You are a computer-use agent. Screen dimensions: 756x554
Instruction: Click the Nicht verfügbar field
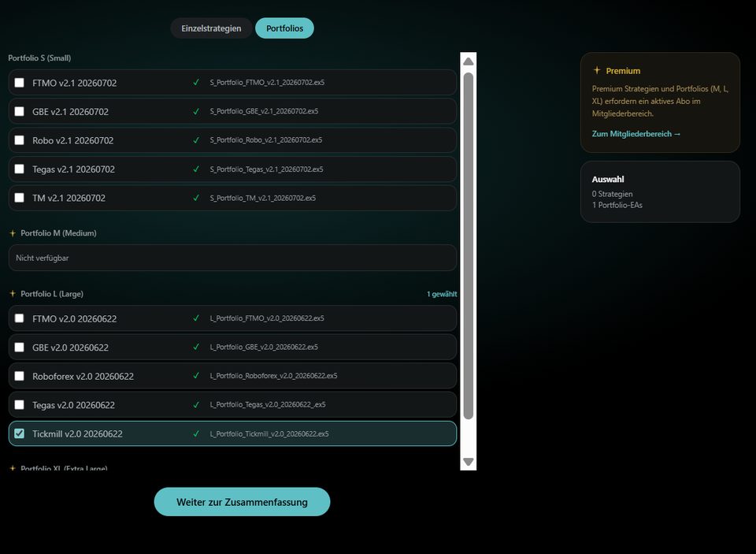coord(232,258)
